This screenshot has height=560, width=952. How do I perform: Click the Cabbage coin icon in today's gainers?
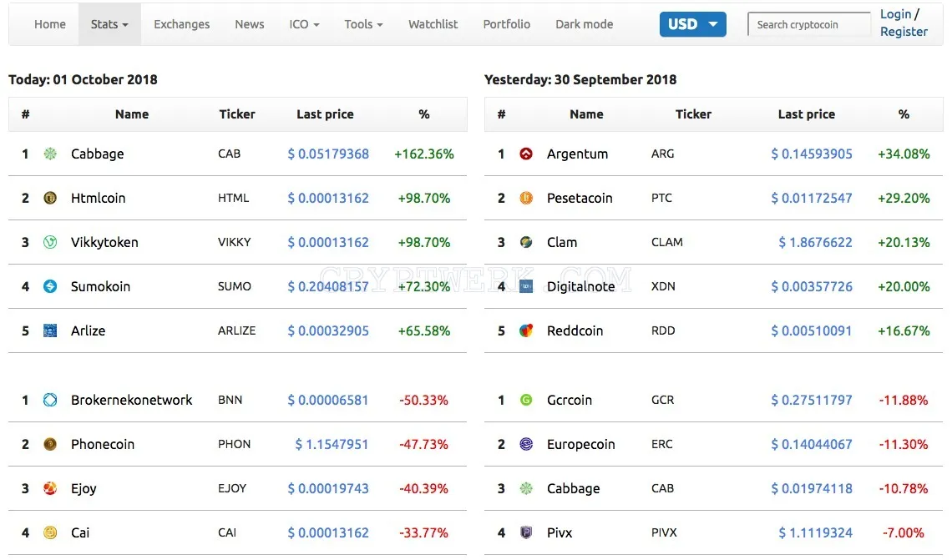tap(50, 154)
